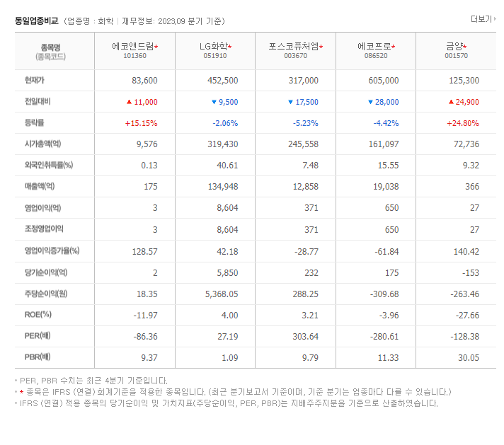Click the 452,500 current price value

pos(223,81)
